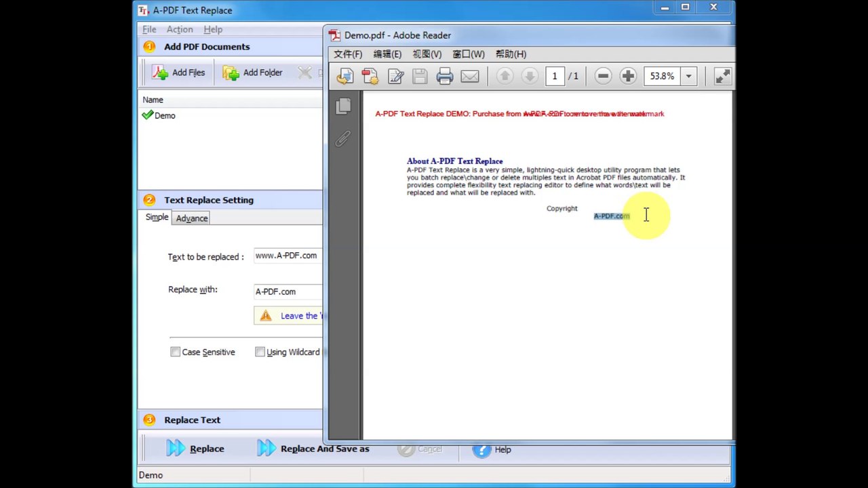Click the orange warning triangle icon

[265, 316]
